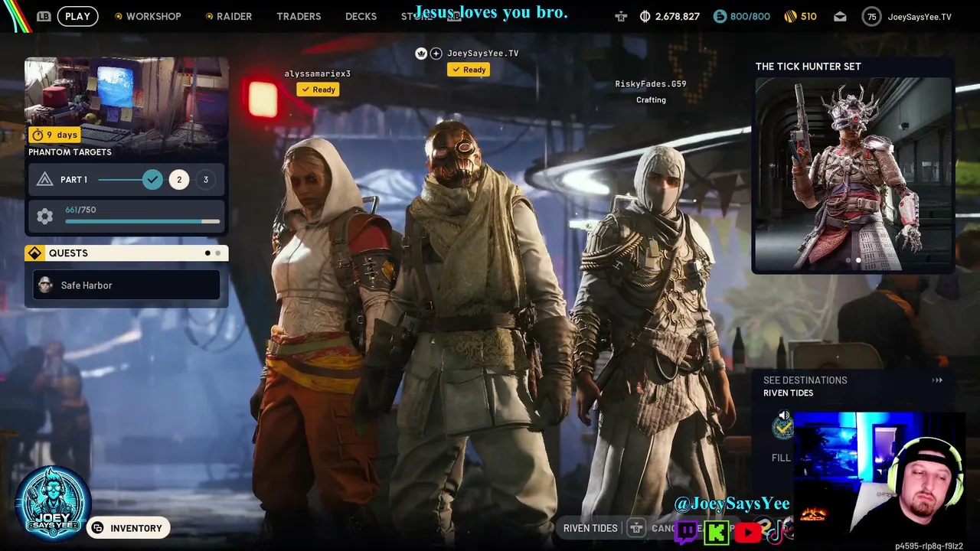This screenshot has height=551, width=980.
Task: Click the 9 days timer badge
Action: coord(56,135)
